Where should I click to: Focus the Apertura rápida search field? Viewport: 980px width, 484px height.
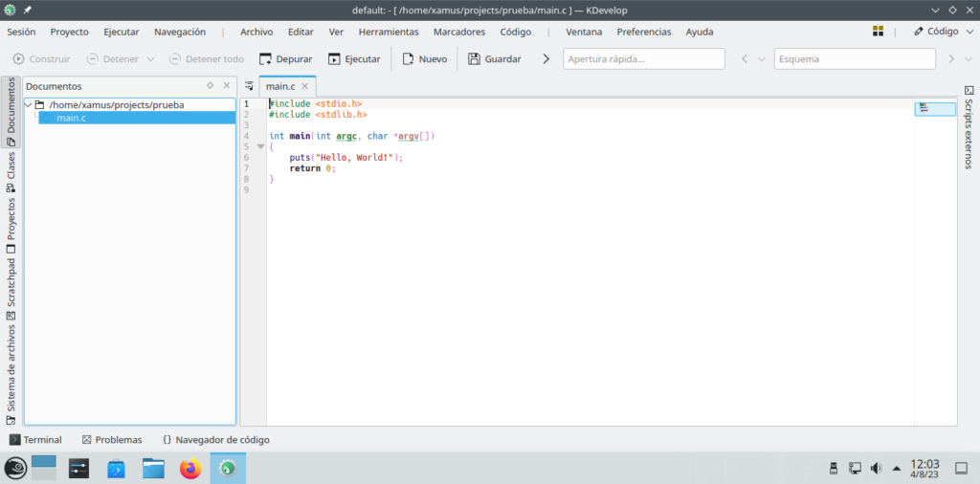click(644, 58)
